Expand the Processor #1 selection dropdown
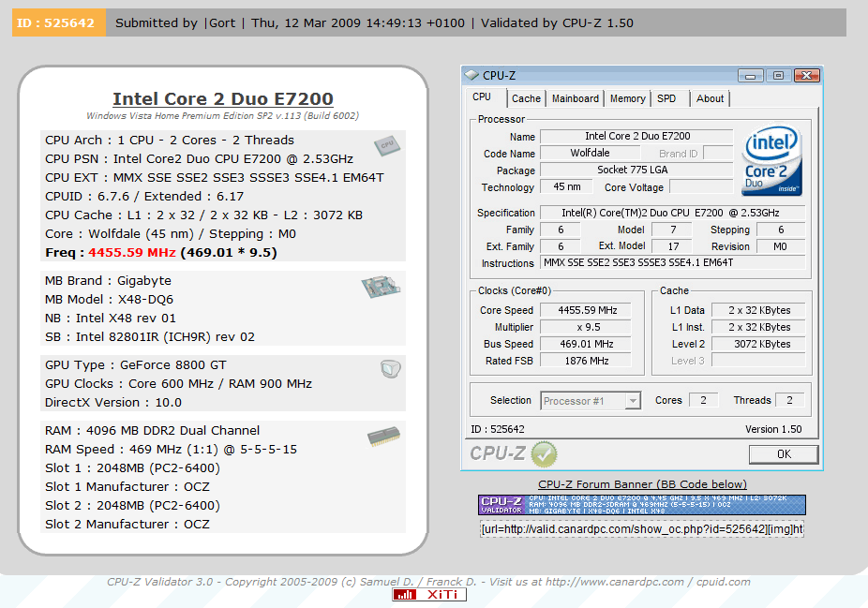868x608 pixels. click(x=633, y=401)
